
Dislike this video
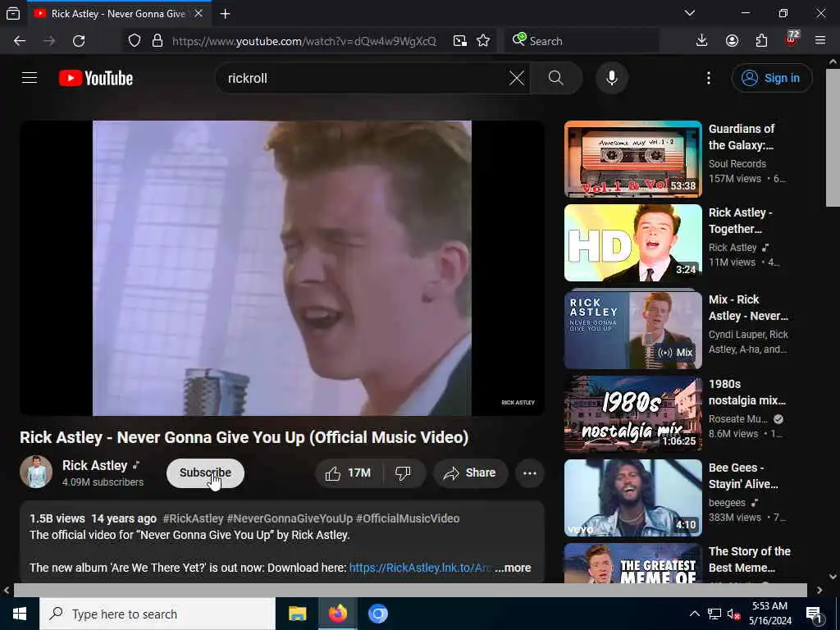(404, 473)
